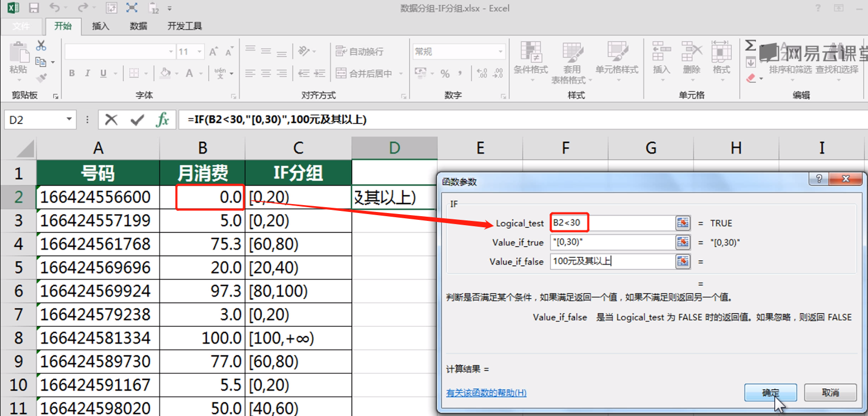Click range selector icon beside Logical_test
The height and width of the screenshot is (416, 868).
coord(683,223)
